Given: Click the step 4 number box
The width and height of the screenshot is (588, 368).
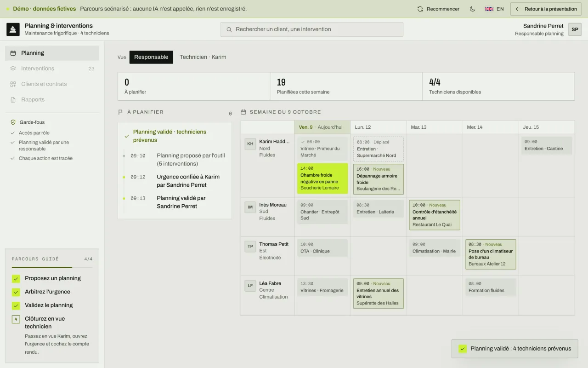Looking at the screenshot, I should tap(16, 319).
